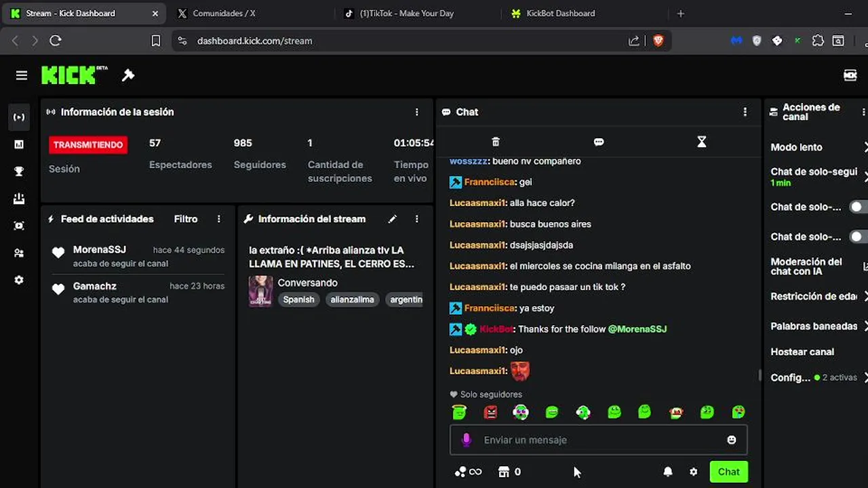The width and height of the screenshot is (868, 488).
Task: Click the share icon in address bar
Action: (x=634, y=41)
